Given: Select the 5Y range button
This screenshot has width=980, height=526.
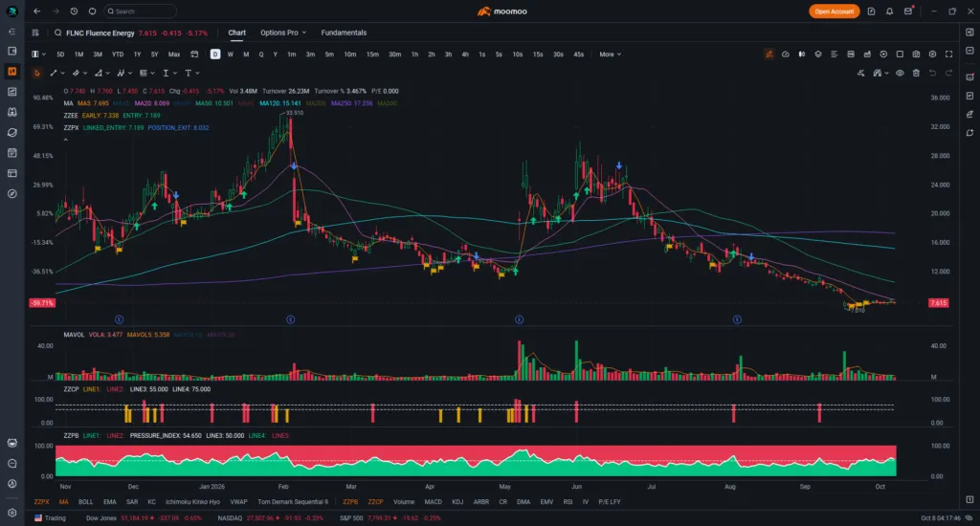Looking at the screenshot, I should (154, 55).
